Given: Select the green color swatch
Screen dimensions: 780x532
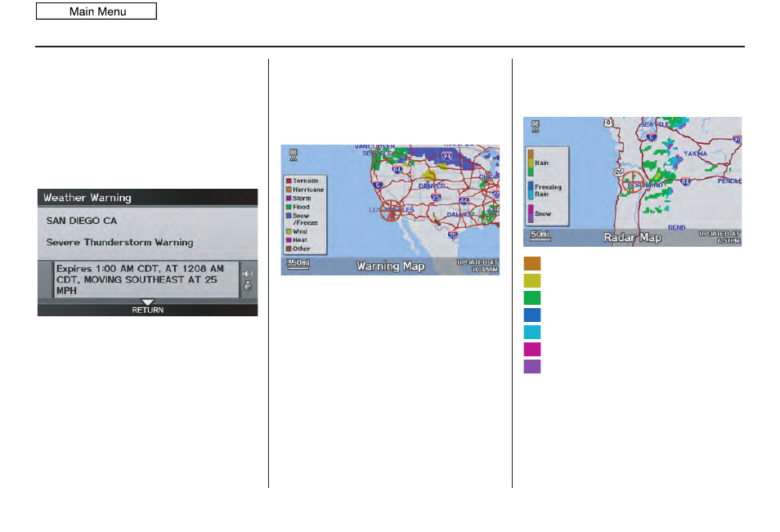Looking at the screenshot, I should [x=532, y=297].
